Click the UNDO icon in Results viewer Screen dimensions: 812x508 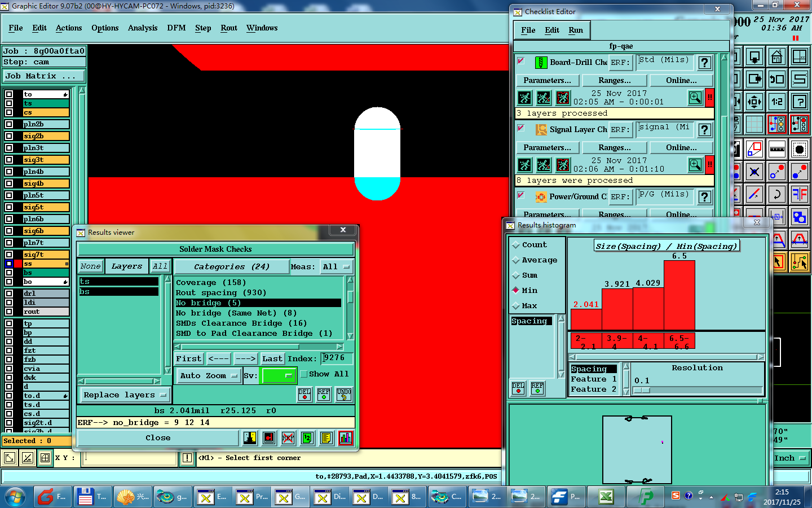click(x=343, y=395)
